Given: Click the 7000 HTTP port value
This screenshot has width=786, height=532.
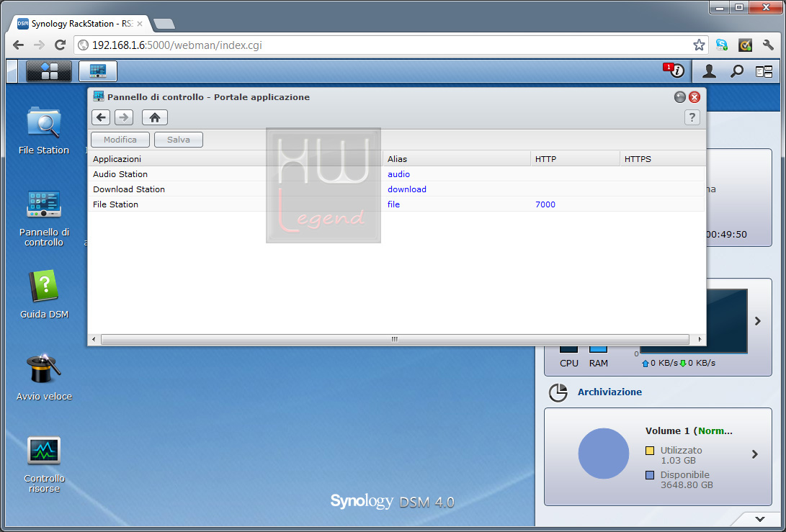Looking at the screenshot, I should point(545,204).
